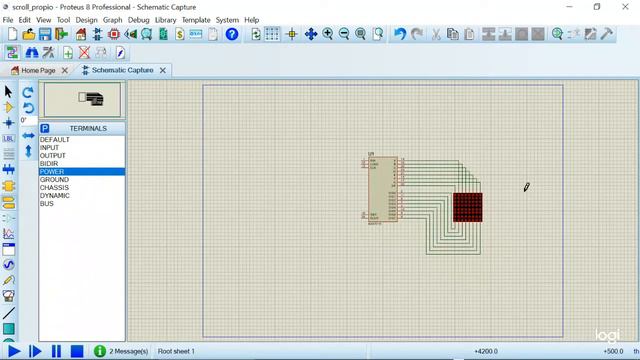Pause the simulation

point(56,351)
